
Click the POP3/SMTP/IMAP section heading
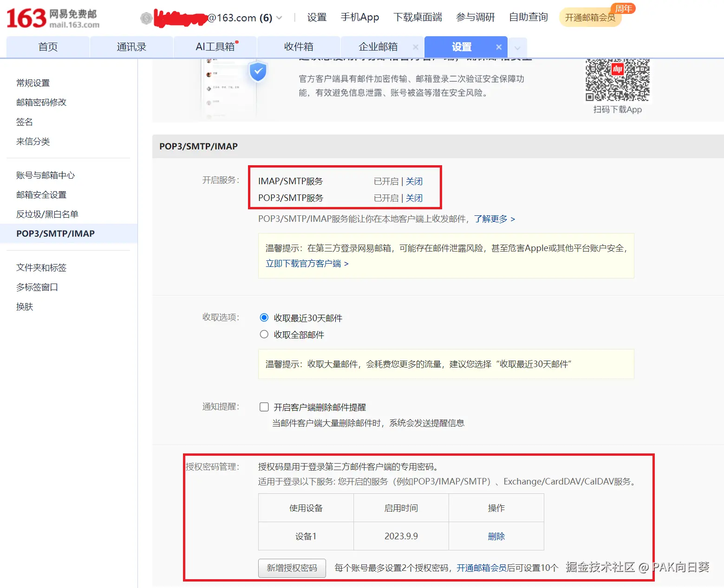[x=199, y=146]
